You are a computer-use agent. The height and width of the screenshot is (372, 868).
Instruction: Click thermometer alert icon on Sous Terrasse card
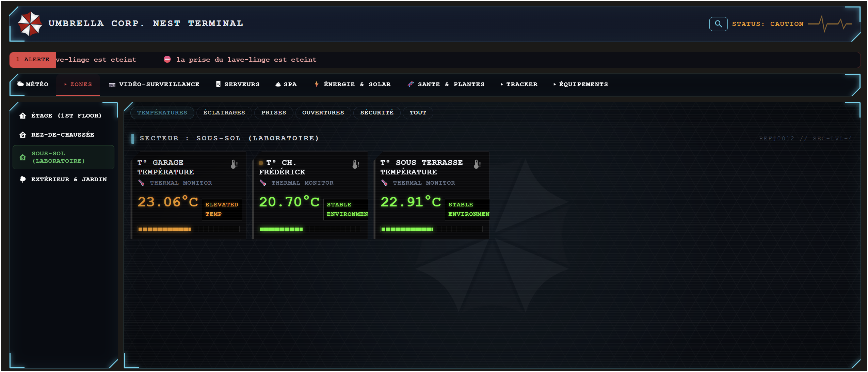pyautogui.click(x=477, y=164)
